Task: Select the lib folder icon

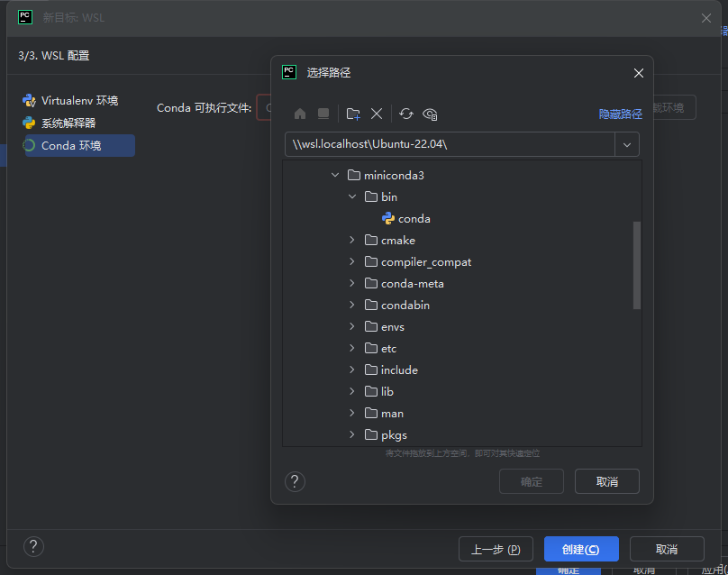Action: (371, 391)
